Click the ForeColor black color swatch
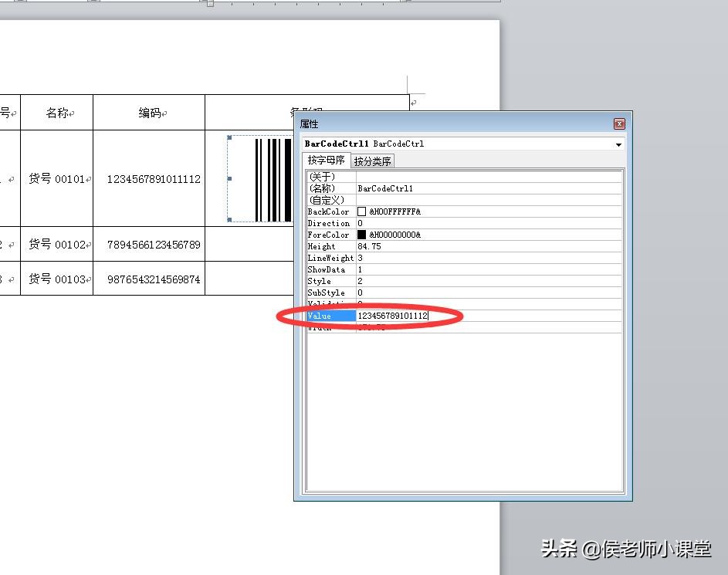728x575 pixels. click(x=361, y=235)
